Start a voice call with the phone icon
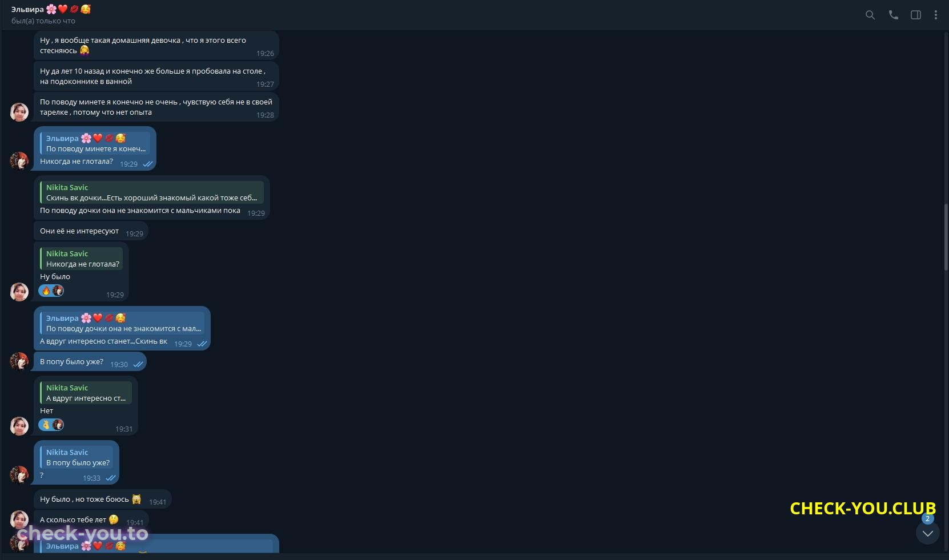This screenshot has height=560, width=949. coord(893,15)
